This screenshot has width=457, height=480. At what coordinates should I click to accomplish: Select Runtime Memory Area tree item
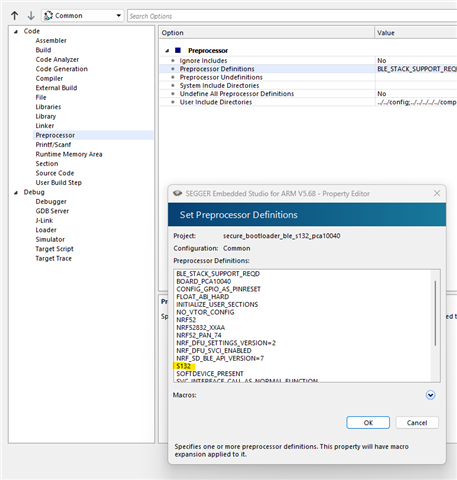69,154
